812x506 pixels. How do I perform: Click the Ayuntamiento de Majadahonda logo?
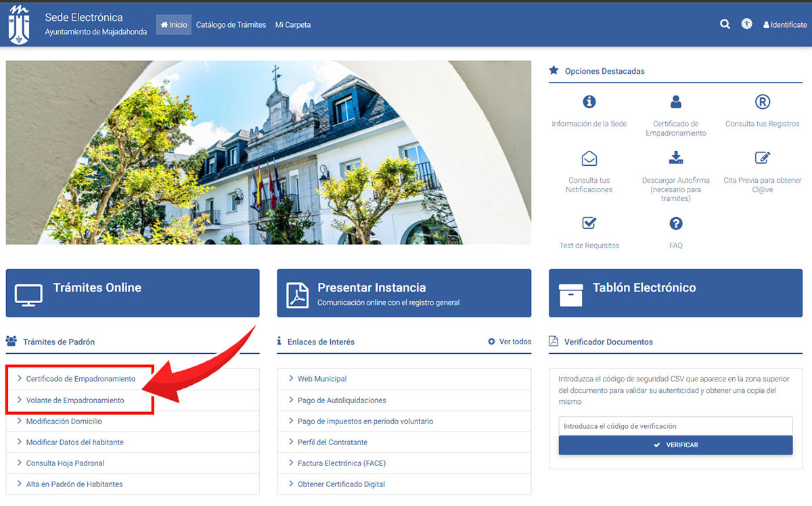click(x=19, y=24)
